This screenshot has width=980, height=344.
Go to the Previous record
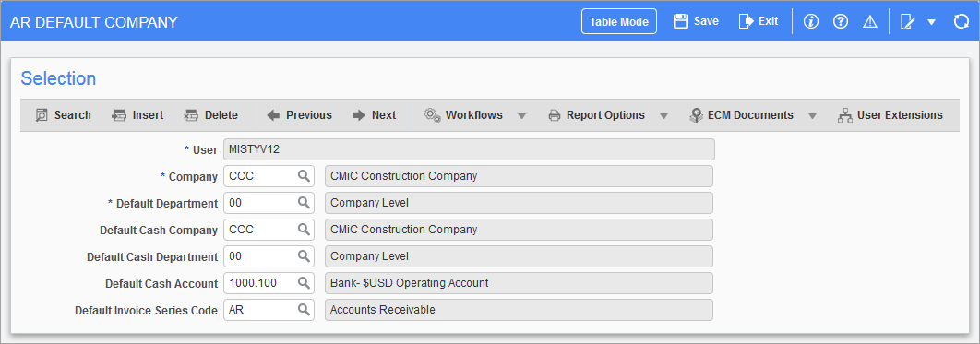(299, 115)
